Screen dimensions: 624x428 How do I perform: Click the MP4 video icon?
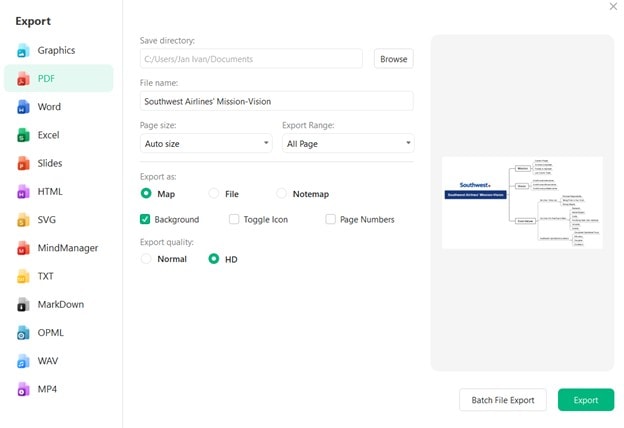click(23, 388)
